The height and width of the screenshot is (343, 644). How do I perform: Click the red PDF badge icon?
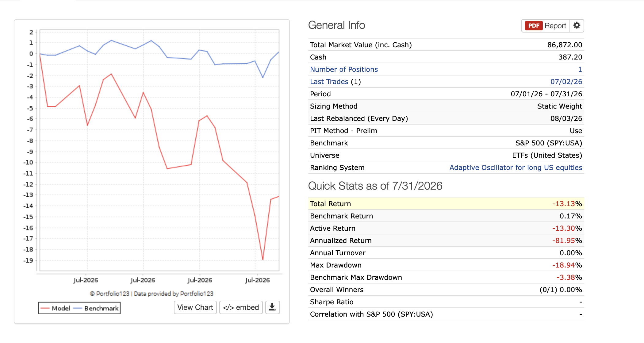point(534,25)
